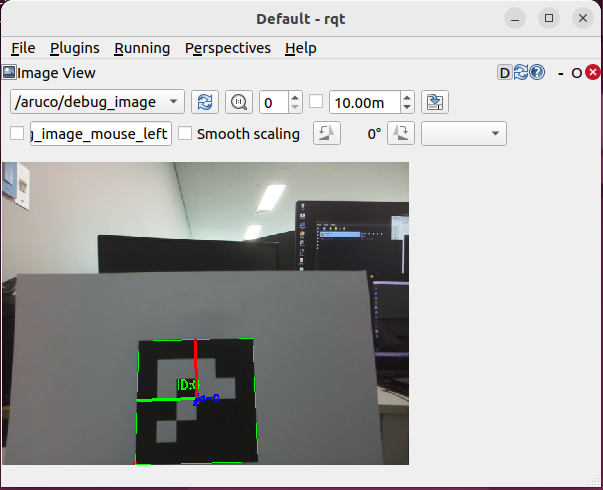Image resolution: width=603 pixels, height=490 pixels.
Task: Close the rqt window
Action: click(x=583, y=18)
